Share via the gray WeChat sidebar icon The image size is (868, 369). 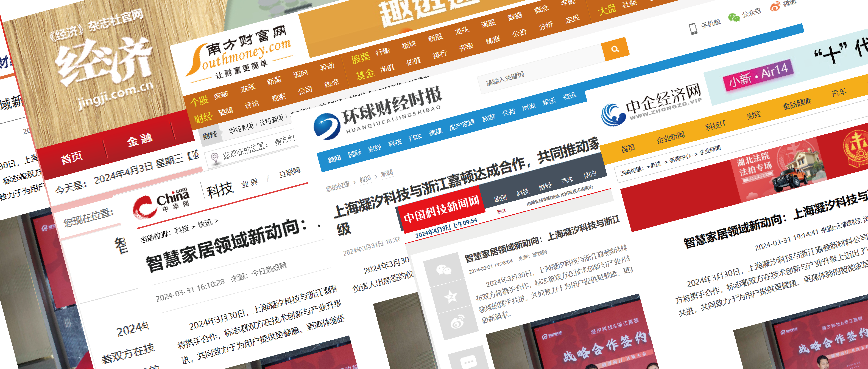pyautogui.click(x=444, y=270)
